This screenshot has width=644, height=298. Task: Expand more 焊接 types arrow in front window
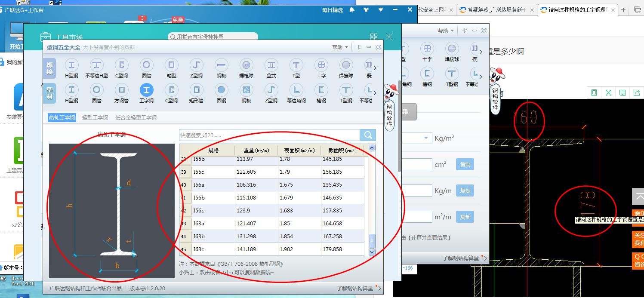375,68
